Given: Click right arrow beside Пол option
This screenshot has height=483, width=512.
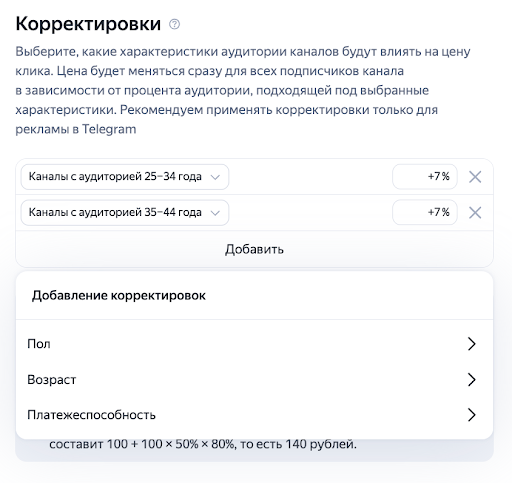Looking at the screenshot, I should [471, 344].
